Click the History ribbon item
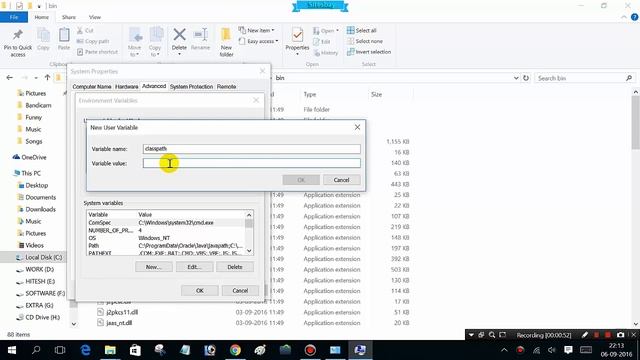The width and height of the screenshot is (640, 360). point(326,53)
